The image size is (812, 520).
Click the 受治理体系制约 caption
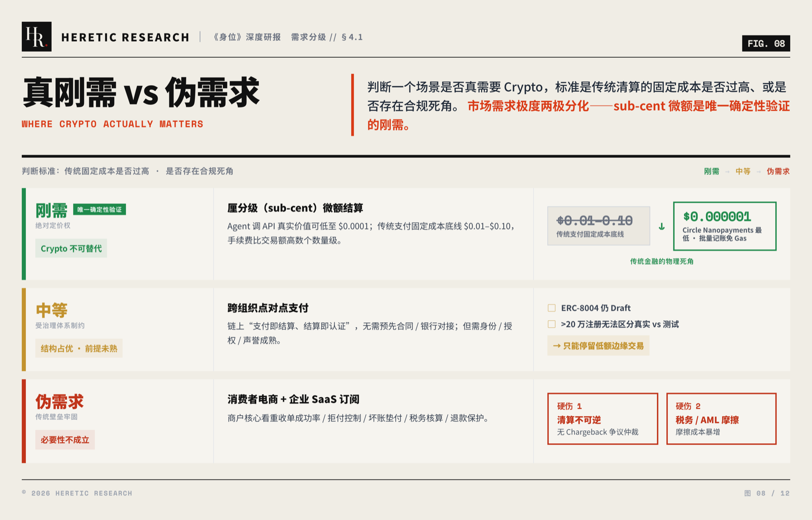pos(60,325)
